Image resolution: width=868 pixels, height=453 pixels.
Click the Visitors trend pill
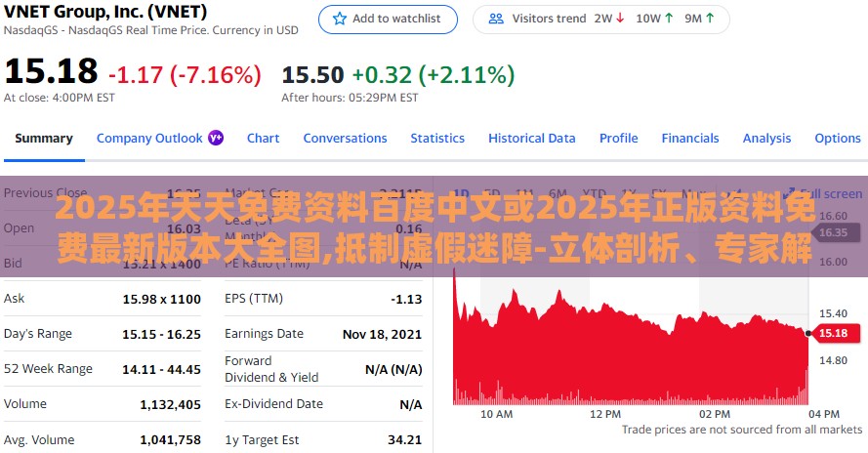coord(601,20)
